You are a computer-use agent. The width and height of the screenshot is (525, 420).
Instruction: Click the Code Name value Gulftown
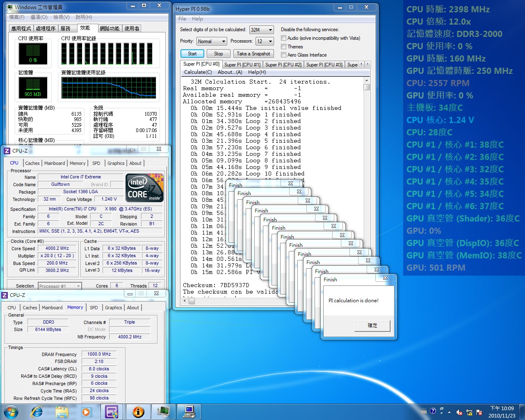click(60, 185)
